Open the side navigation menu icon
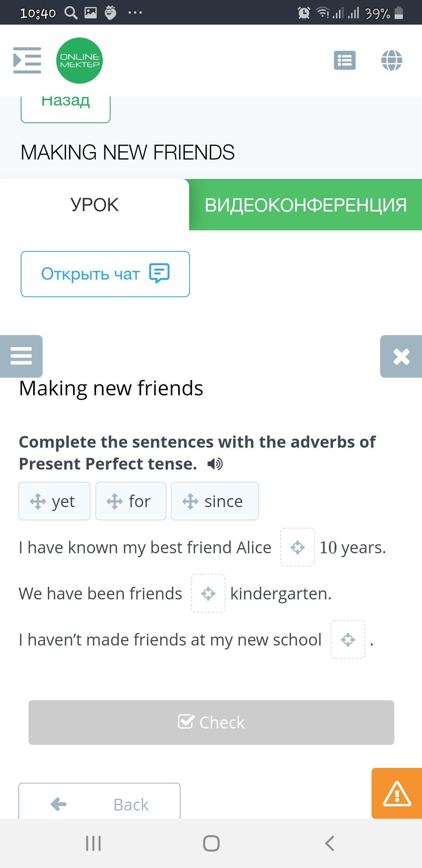The width and height of the screenshot is (422, 868). pyautogui.click(x=27, y=60)
